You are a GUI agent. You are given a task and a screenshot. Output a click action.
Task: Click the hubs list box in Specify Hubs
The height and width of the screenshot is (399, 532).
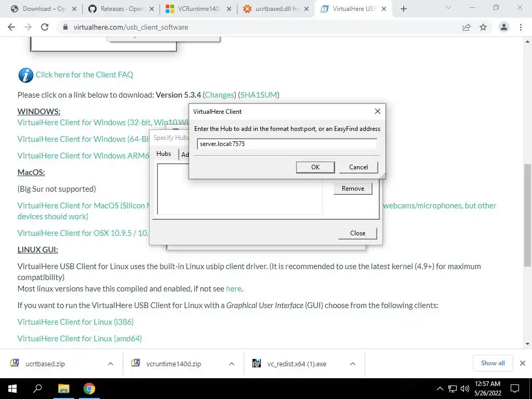pos(240,189)
